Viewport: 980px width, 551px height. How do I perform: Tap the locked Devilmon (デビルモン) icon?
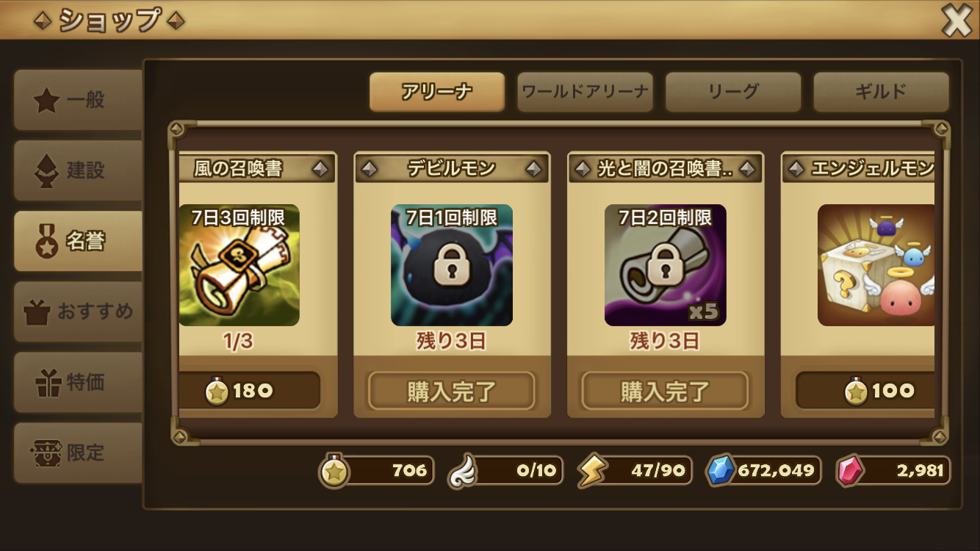click(x=452, y=265)
